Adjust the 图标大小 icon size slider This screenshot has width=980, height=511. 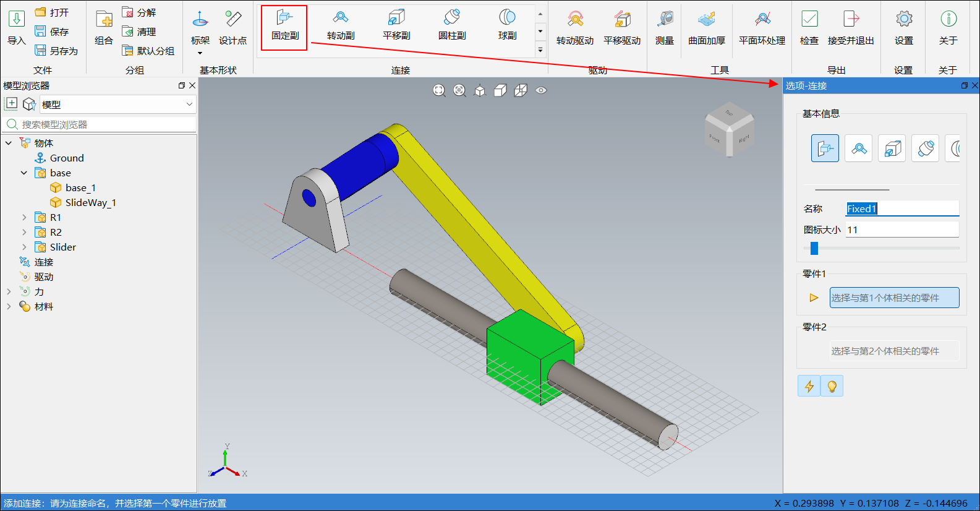point(814,248)
